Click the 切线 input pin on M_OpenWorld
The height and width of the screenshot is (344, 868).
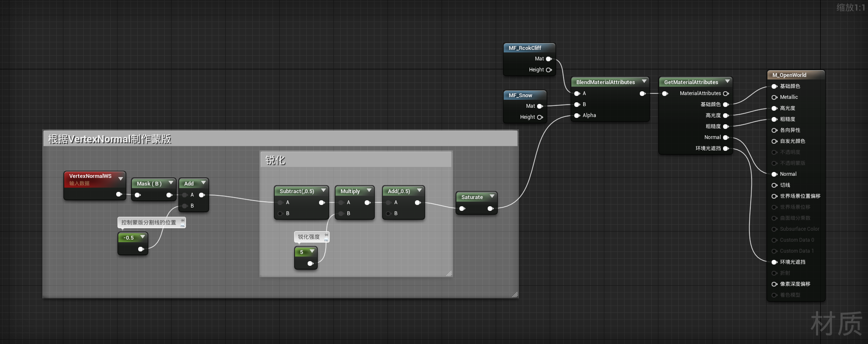pos(774,186)
